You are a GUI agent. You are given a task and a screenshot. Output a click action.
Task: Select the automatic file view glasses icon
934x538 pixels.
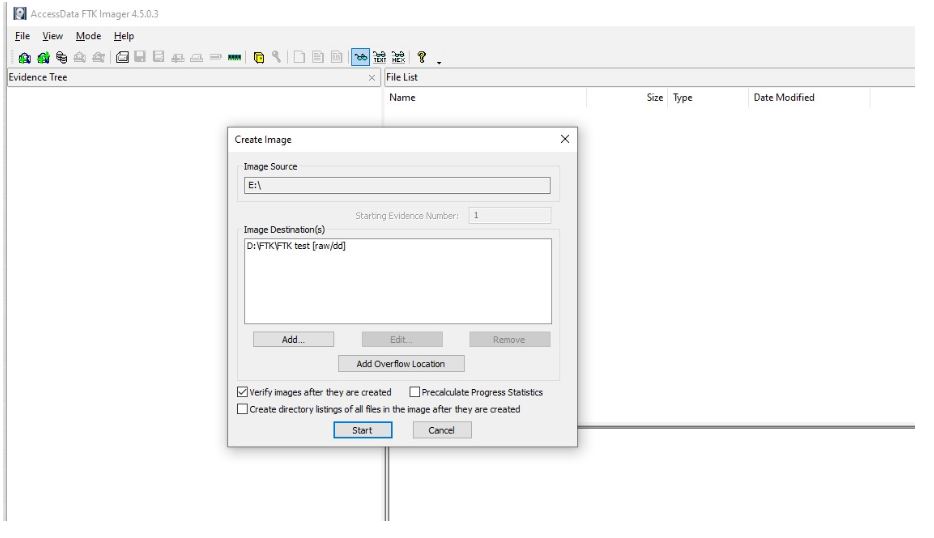click(x=360, y=57)
